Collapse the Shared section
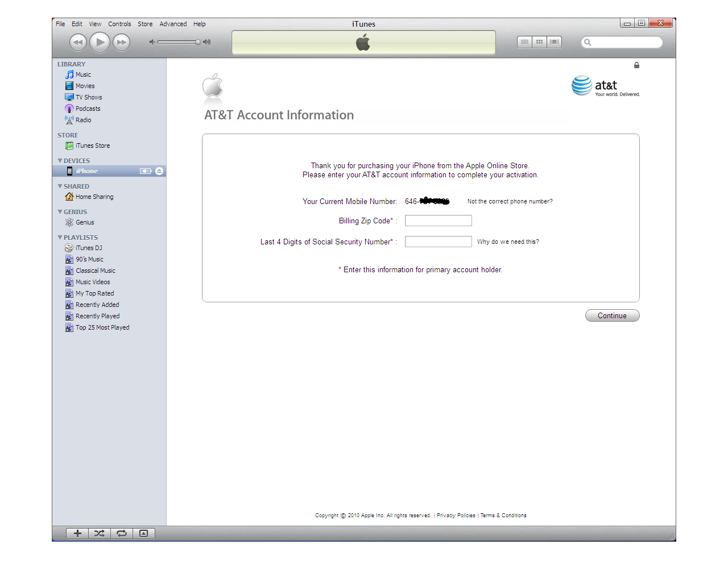728x582 pixels. coord(60,186)
